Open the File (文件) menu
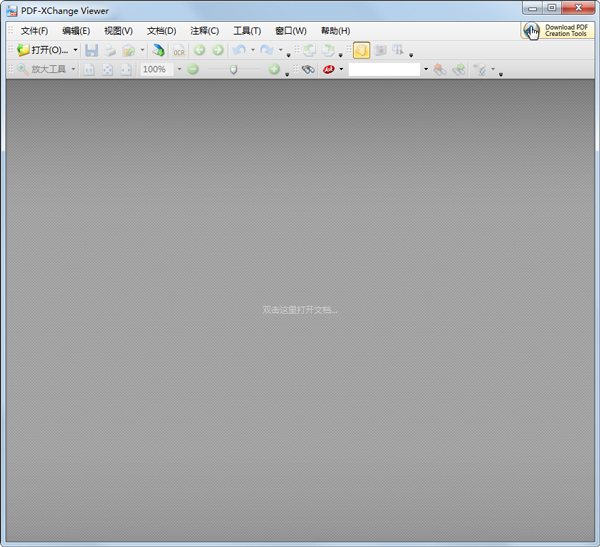600x547 pixels. point(34,31)
